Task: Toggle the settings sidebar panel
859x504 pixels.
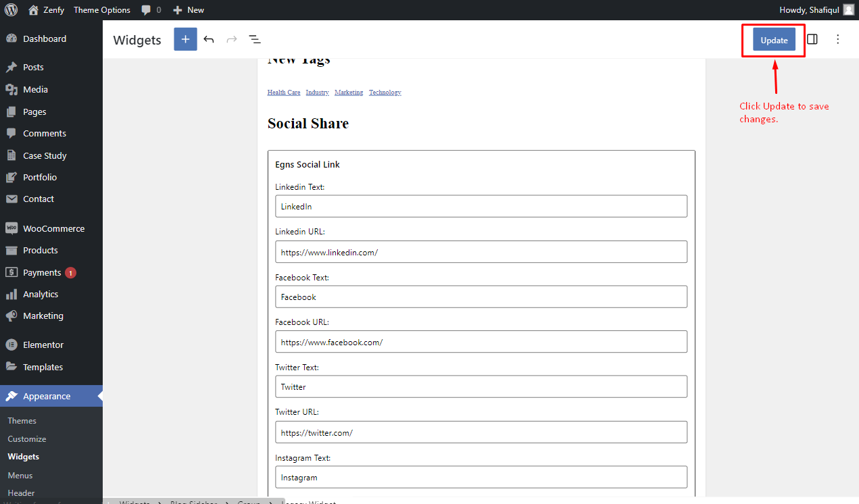Action: (x=812, y=39)
